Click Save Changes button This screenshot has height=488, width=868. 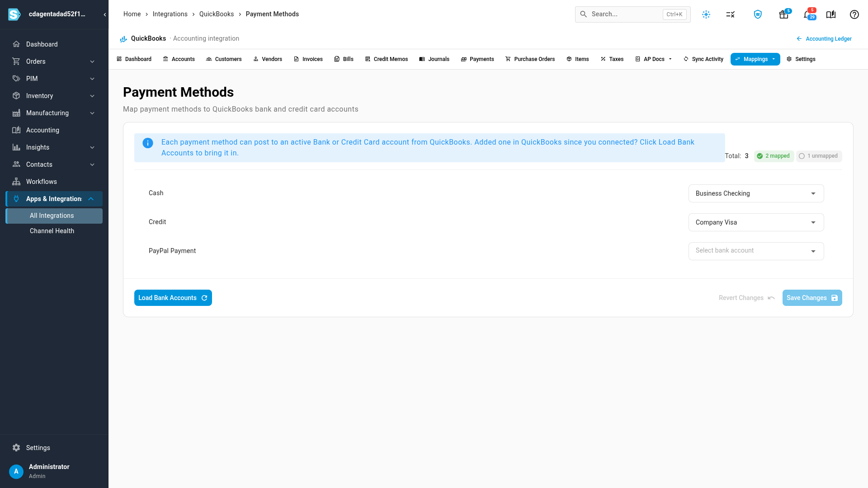pyautogui.click(x=812, y=298)
